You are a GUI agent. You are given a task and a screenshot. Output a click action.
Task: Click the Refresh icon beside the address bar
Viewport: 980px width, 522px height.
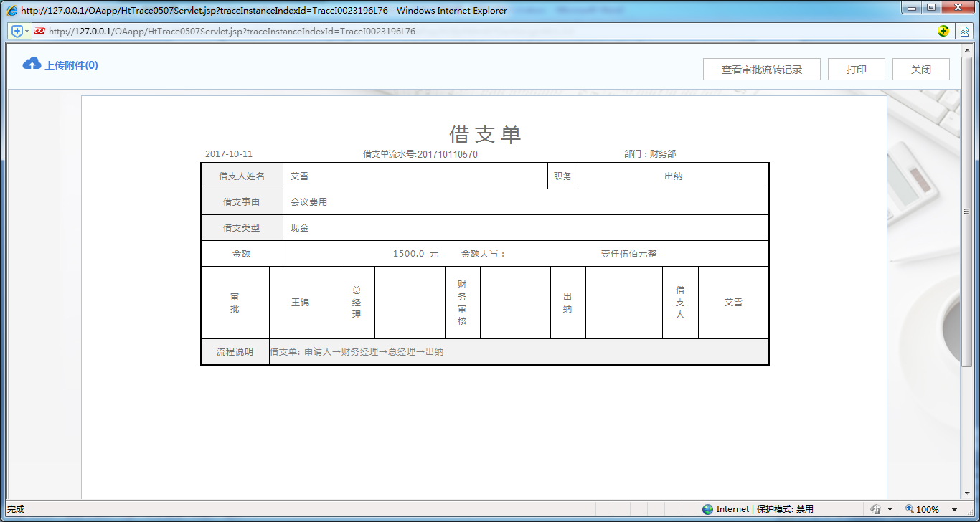(943, 31)
